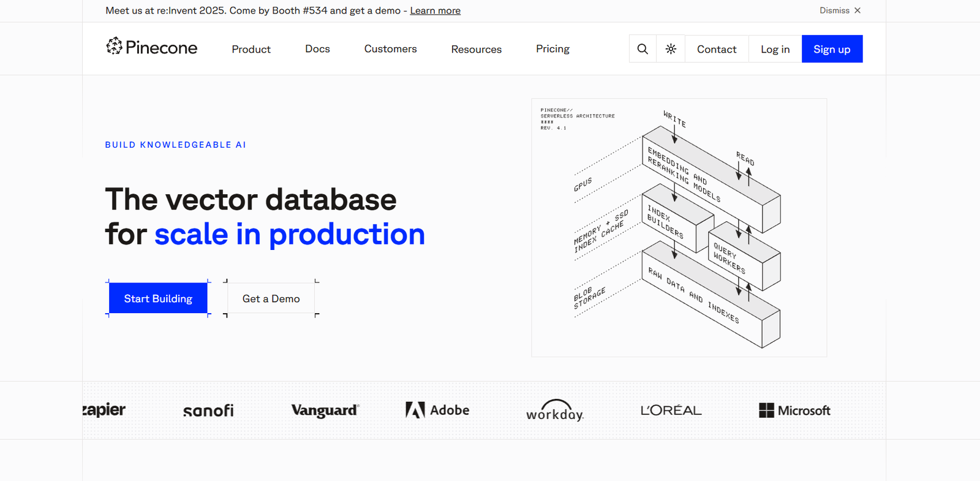Click the serverless architecture diagram
The width and height of the screenshot is (980, 481).
pos(679,227)
